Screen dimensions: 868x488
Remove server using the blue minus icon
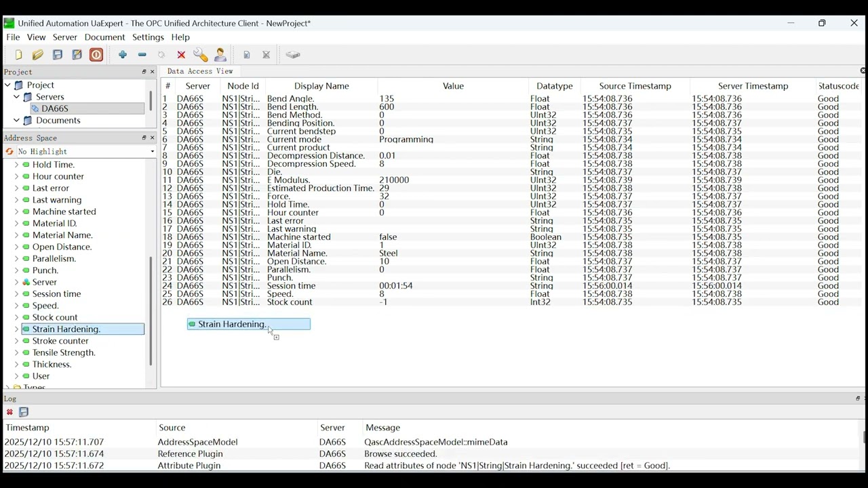pyautogui.click(x=142, y=55)
